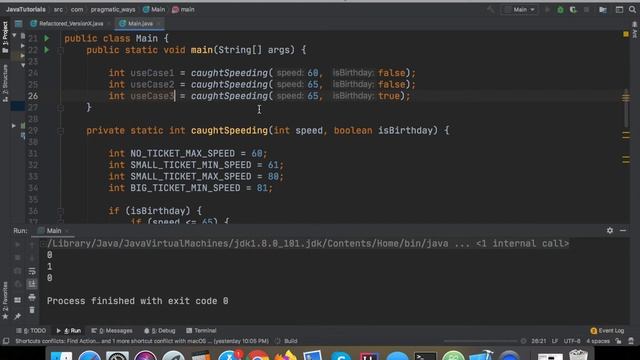The width and height of the screenshot is (640, 360).
Task: Click the JavaTutorials breadcrumb
Action: (x=26, y=9)
